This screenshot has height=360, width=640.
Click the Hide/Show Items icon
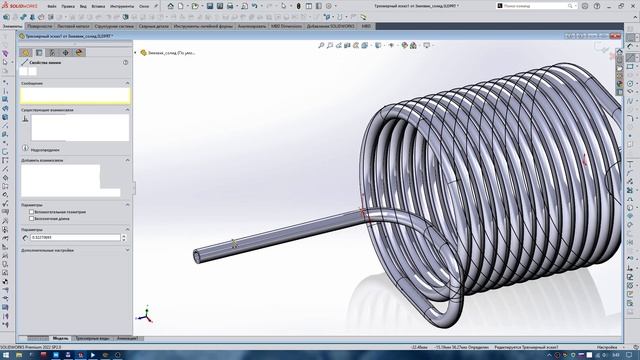(x=391, y=45)
